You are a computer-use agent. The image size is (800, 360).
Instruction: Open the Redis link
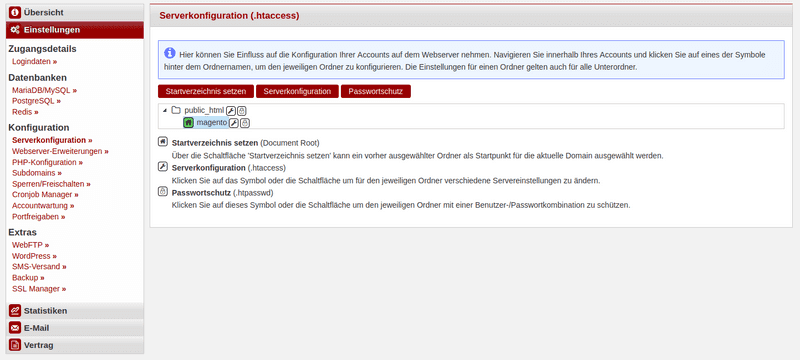point(25,112)
